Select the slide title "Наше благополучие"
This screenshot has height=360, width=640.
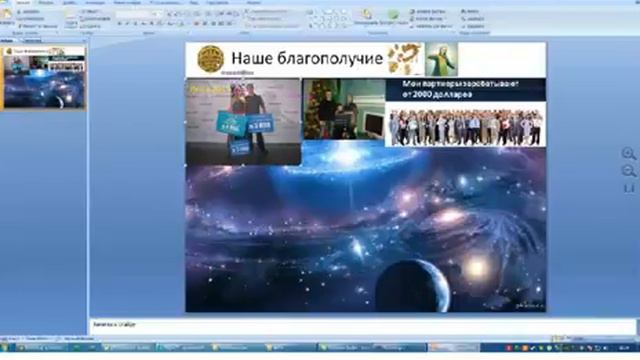[307, 58]
